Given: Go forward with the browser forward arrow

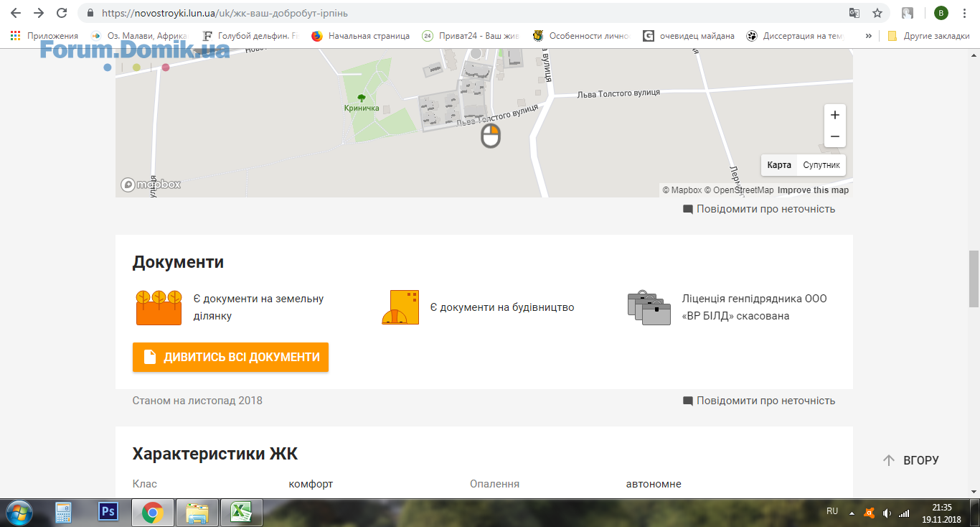Looking at the screenshot, I should point(39,13).
